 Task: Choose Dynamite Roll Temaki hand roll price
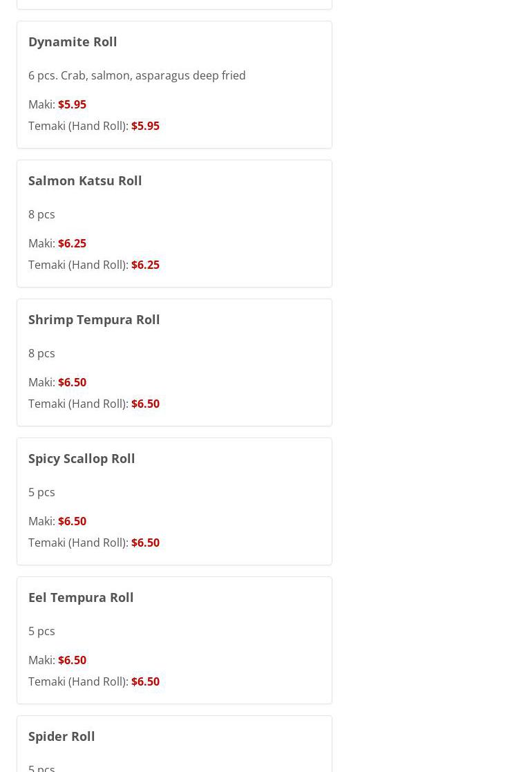145,126
